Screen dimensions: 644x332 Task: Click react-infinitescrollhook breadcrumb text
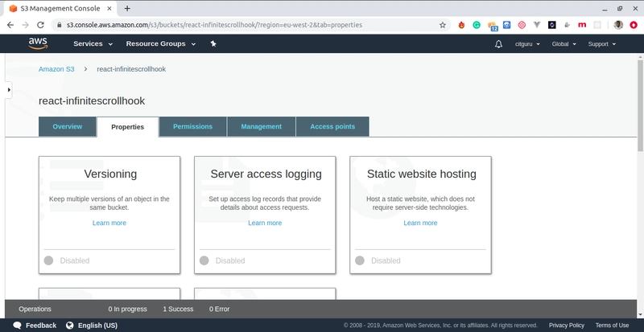click(131, 69)
